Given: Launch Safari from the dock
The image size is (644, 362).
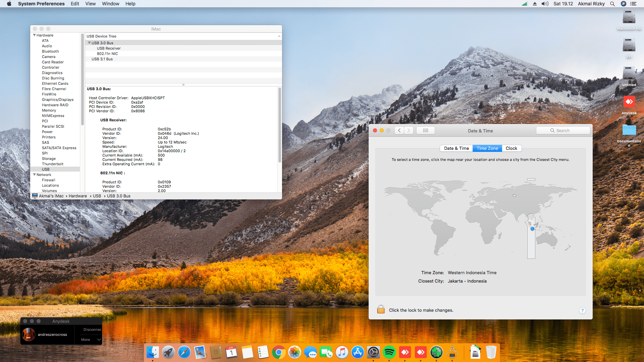Looking at the screenshot, I should pyautogui.click(x=184, y=352).
